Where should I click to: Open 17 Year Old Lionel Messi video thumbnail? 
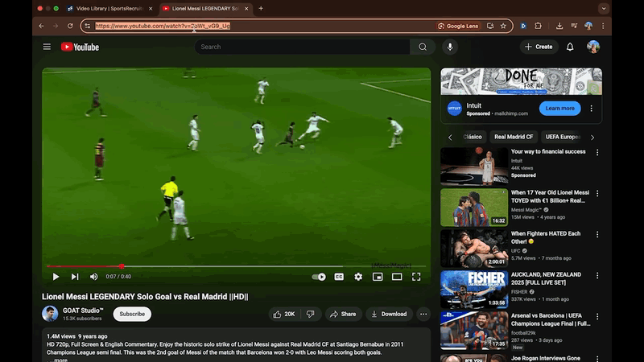tap(474, 208)
